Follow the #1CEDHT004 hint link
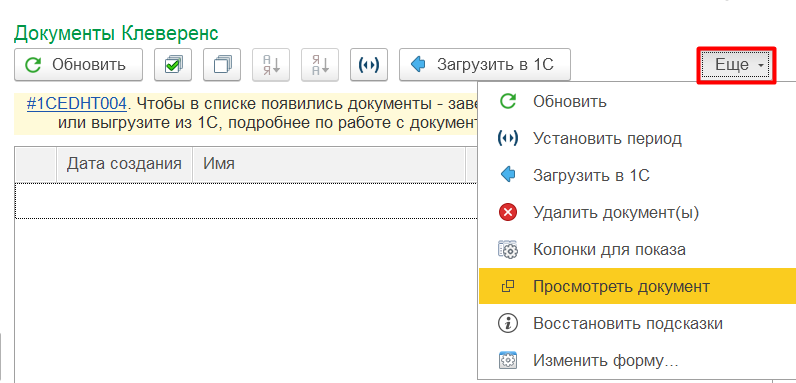Screen dimensions: 796x383 (76, 104)
